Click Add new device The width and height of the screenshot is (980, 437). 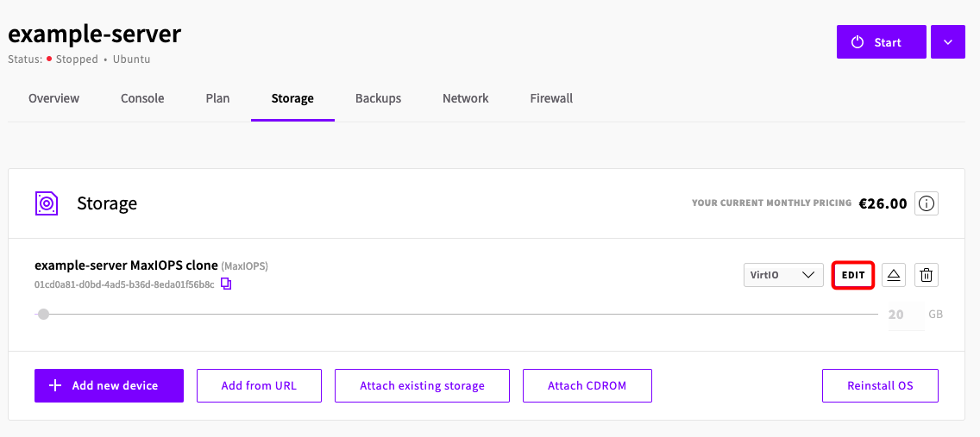coord(109,386)
